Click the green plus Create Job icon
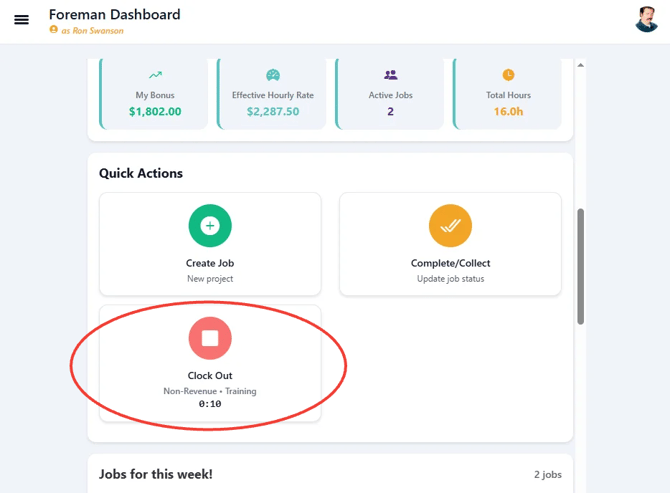The width and height of the screenshot is (670, 493). 210,226
